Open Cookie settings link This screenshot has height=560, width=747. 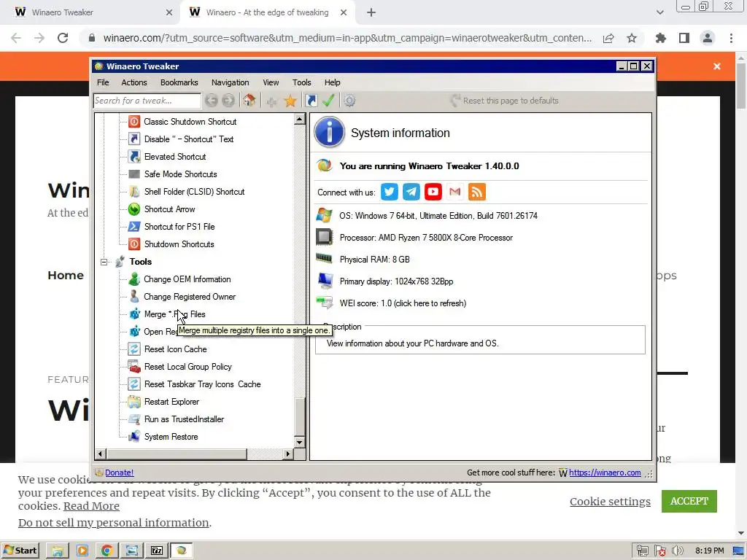tap(610, 502)
